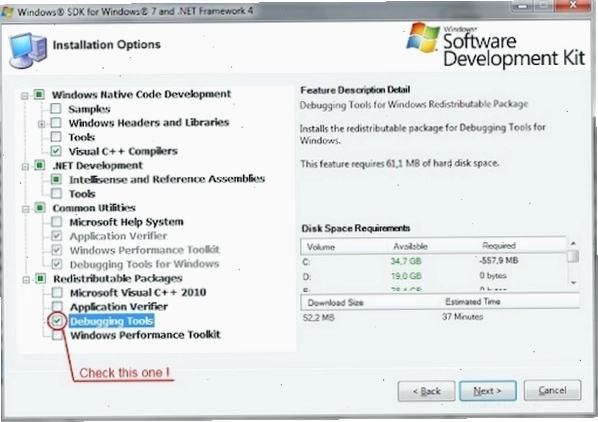Expand Windows Headers and Libraries node
This screenshot has height=422, width=598.
click(x=42, y=124)
